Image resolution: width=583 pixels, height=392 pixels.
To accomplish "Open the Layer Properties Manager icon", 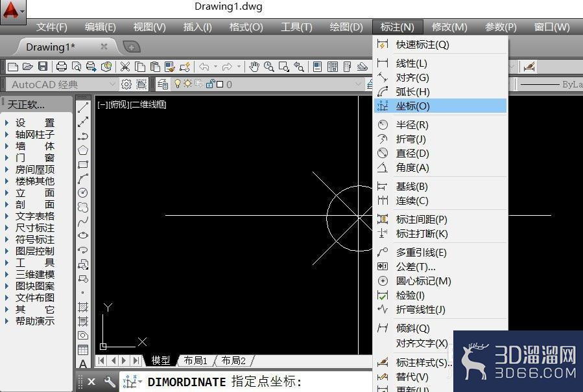I will pyautogui.click(x=163, y=84).
